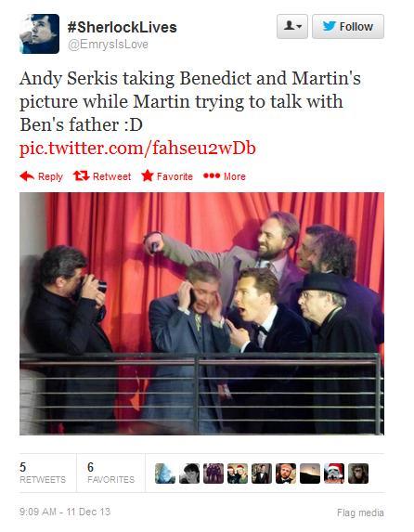Open the last avatar in favoriters row
This screenshot has width=414, height=532.
[358, 474]
